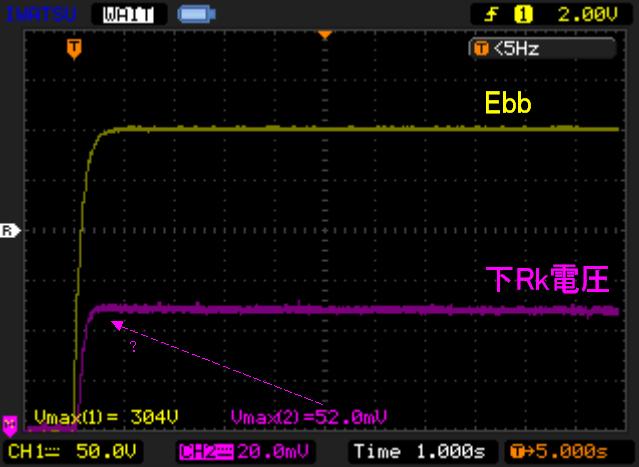Click the orange center position triangle marker
639x467 pixels.
pos(324,35)
